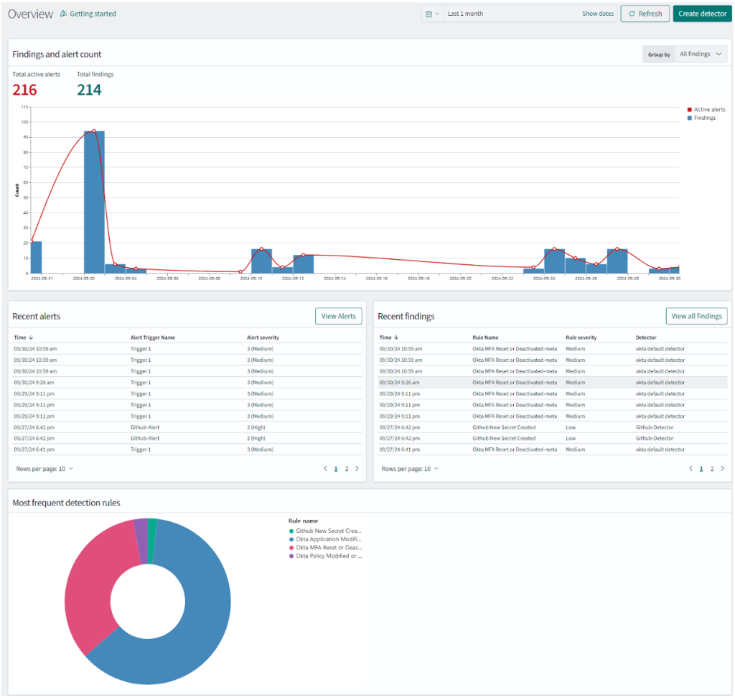Select page 2 in Recent alerts pagination
735x700 pixels.
(x=347, y=469)
